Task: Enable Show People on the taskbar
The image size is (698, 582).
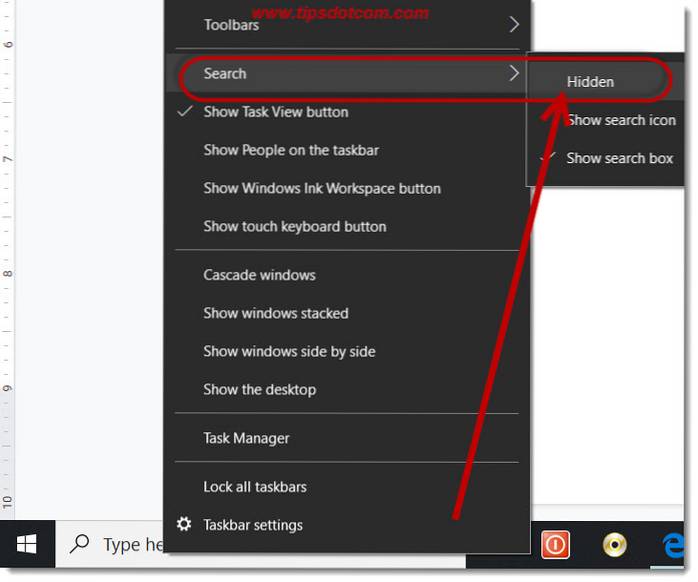Action: (291, 150)
